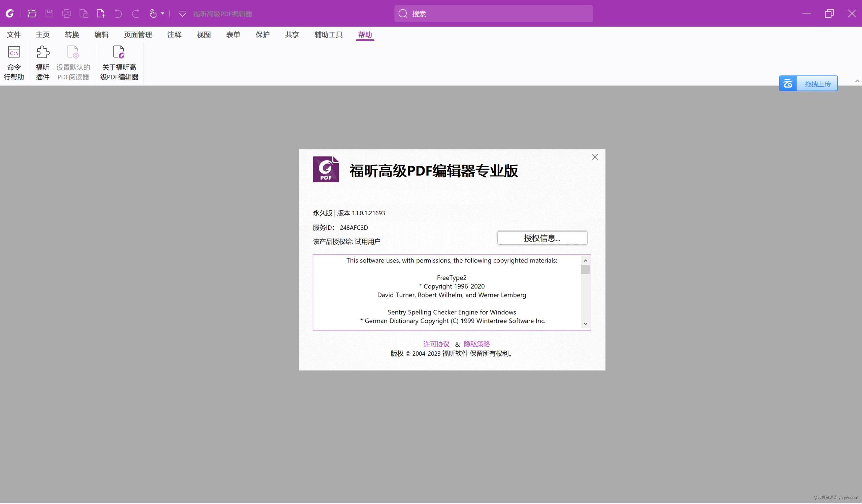This screenshot has height=504, width=862.
Task: Expand the customize quick access toolbar menu
Action: pos(182,14)
